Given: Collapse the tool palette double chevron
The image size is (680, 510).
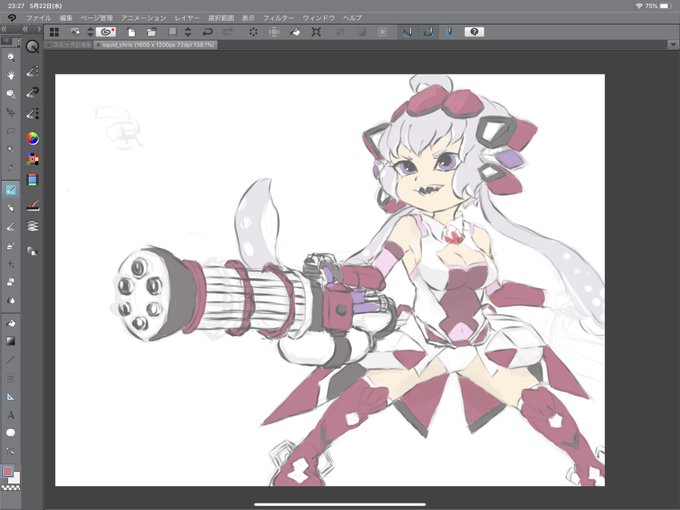Looking at the screenshot, I should click(3, 29).
